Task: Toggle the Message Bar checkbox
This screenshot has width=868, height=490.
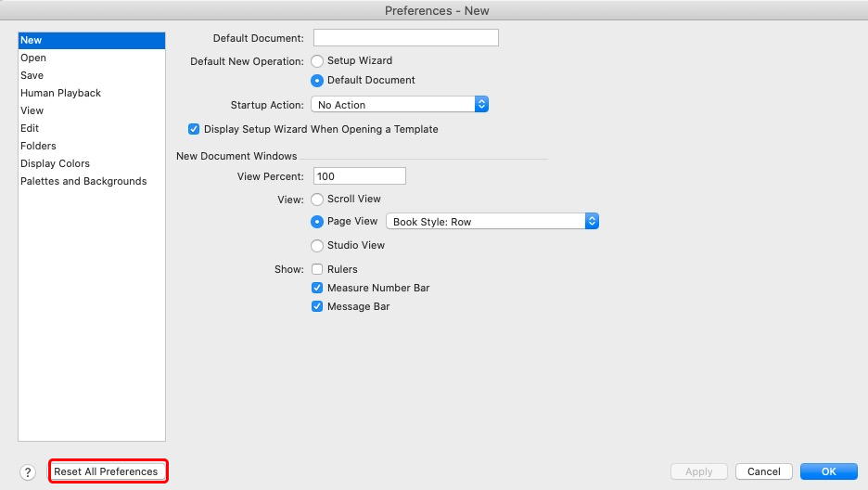Action: [317, 307]
